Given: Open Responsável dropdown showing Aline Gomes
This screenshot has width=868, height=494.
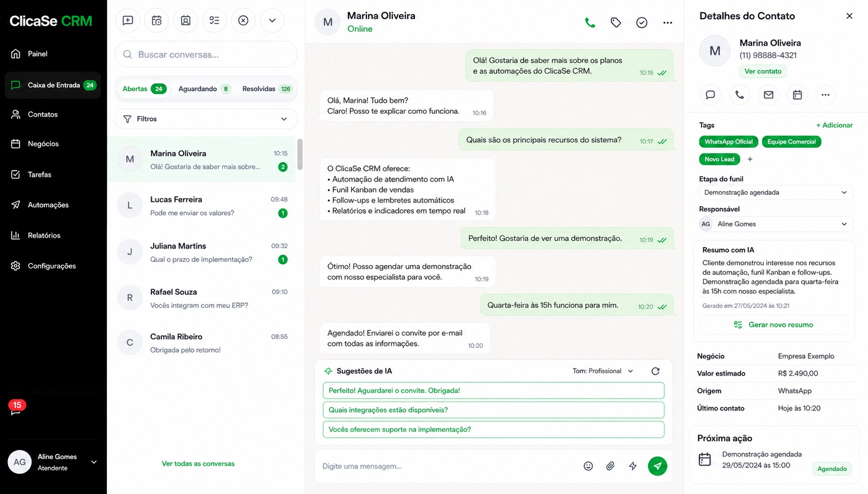Looking at the screenshot, I should [x=776, y=224].
